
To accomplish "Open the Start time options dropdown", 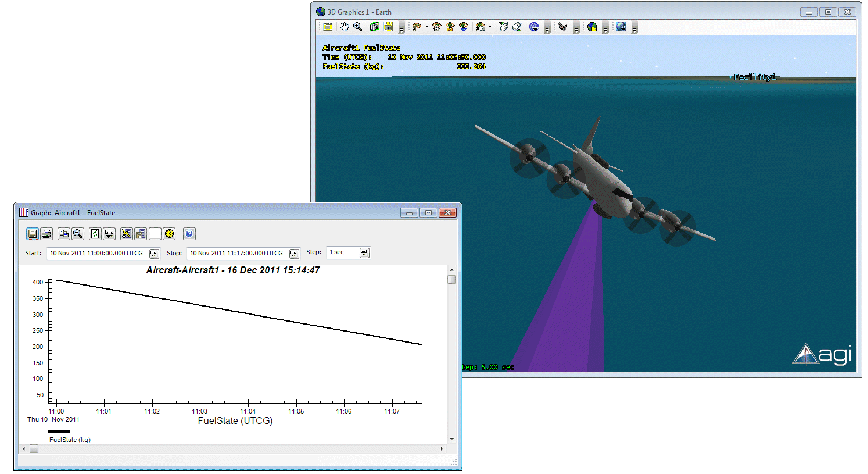I will [154, 253].
